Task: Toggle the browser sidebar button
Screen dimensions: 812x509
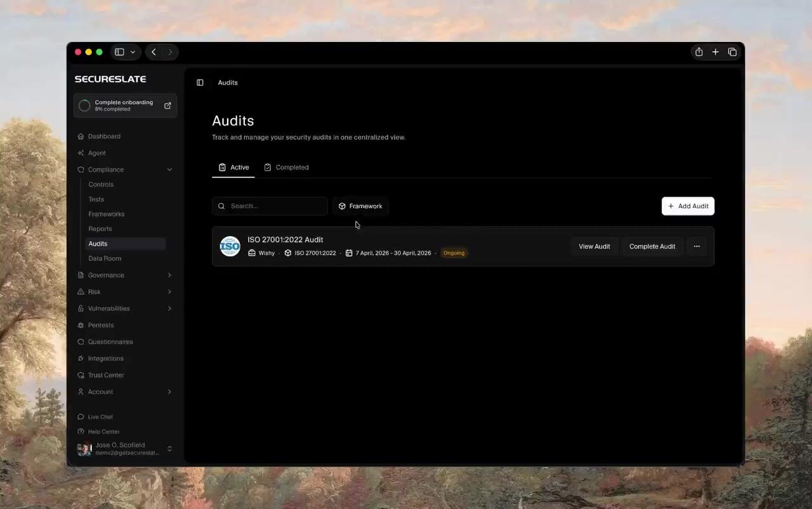Action: 119,52
